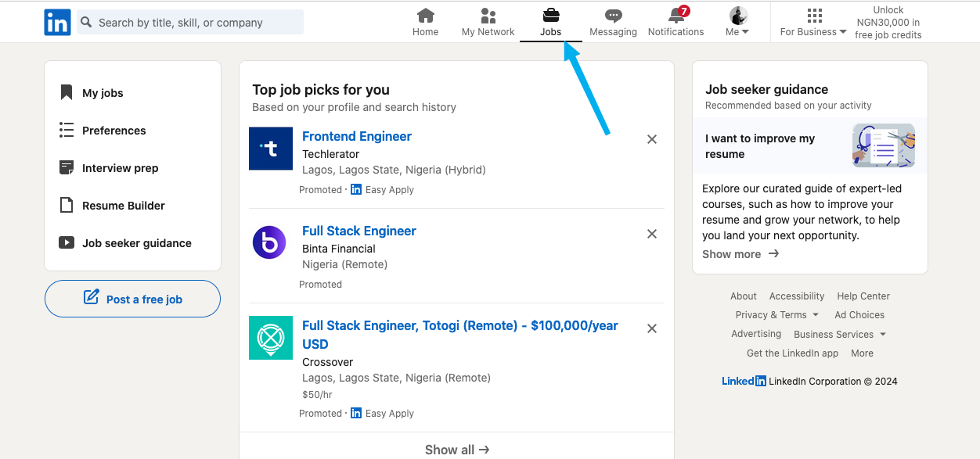This screenshot has height=459, width=980.
Task: Click the Resume Builder document icon
Action: point(67,205)
